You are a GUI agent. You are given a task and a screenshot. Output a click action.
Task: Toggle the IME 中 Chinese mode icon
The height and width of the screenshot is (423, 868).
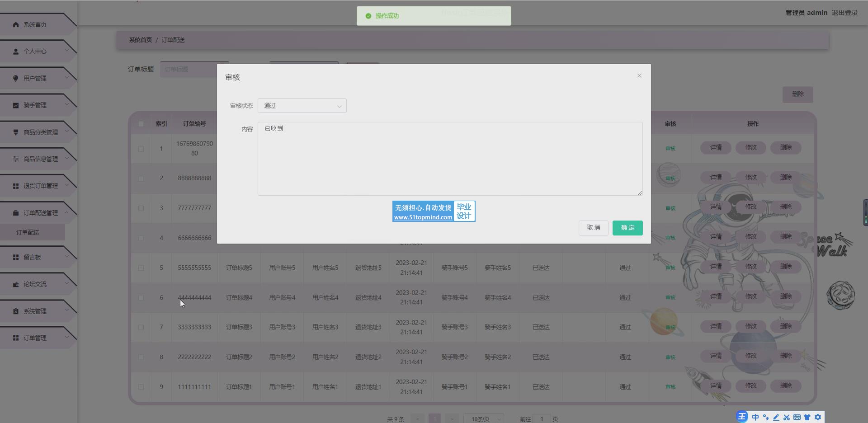point(755,417)
